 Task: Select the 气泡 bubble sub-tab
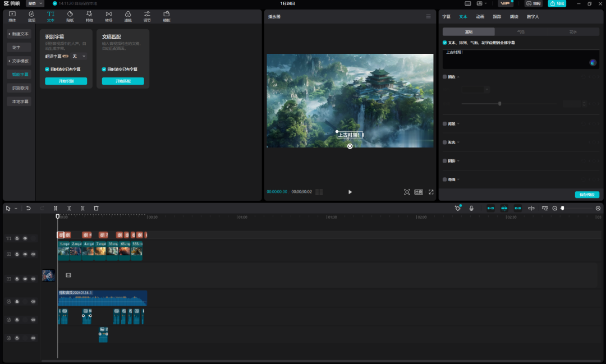(x=521, y=32)
